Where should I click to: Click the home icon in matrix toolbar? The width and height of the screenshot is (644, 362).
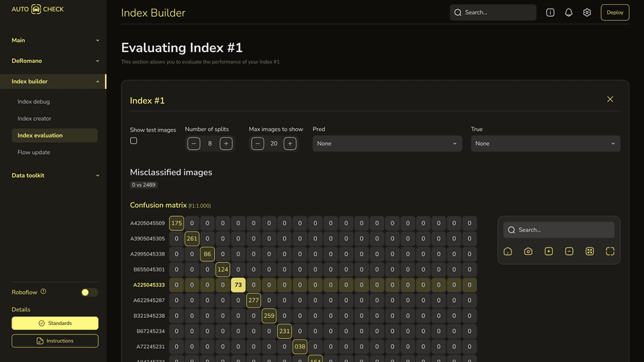508,251
